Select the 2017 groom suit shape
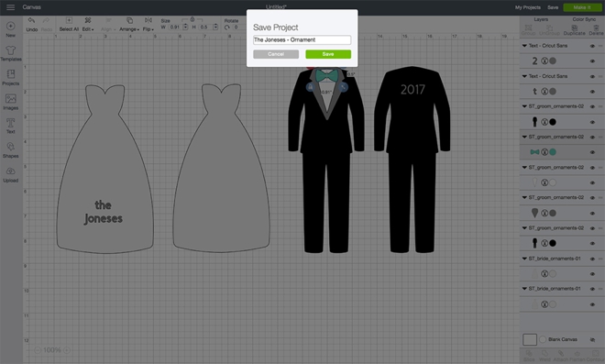The image size is (605, 364). (412, 160)
